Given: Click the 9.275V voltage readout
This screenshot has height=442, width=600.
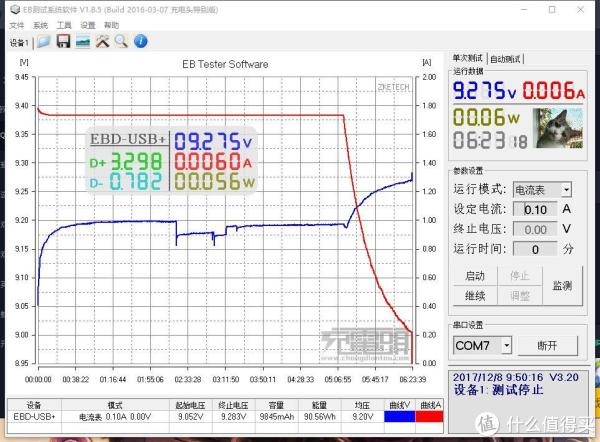Looking at the screenshot, I should [x=485, y=91].
